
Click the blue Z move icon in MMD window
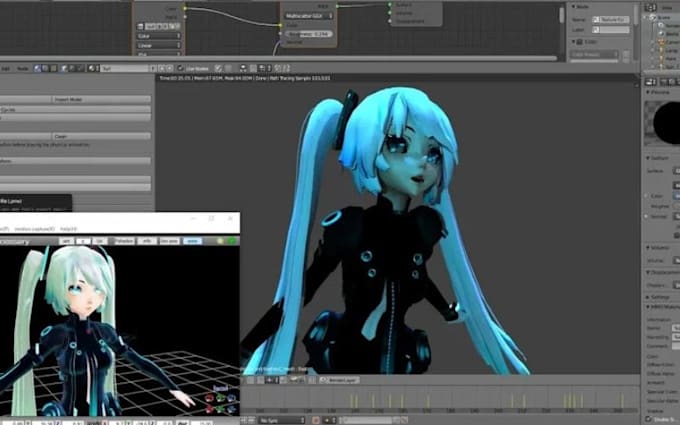[231, 409]
